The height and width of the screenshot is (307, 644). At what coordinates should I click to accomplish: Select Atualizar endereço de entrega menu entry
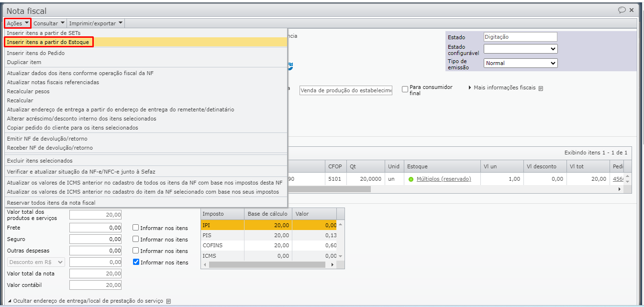[146, 110]
